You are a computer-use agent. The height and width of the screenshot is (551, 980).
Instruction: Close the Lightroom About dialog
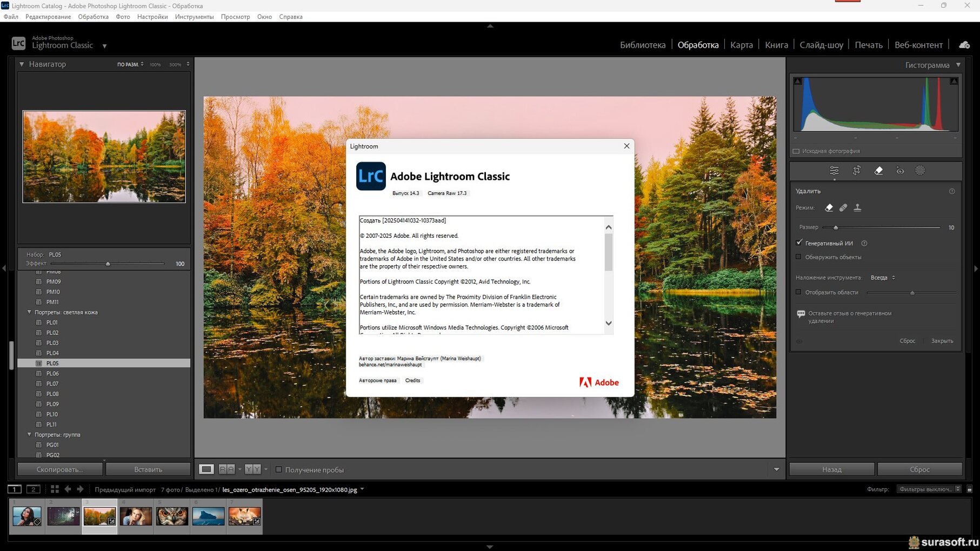(x=626, y=146)
